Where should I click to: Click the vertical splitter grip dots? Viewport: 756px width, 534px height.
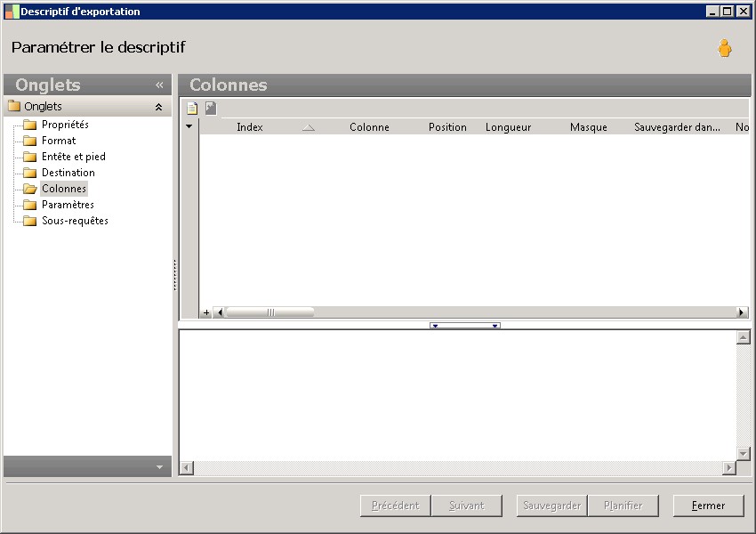175,275
